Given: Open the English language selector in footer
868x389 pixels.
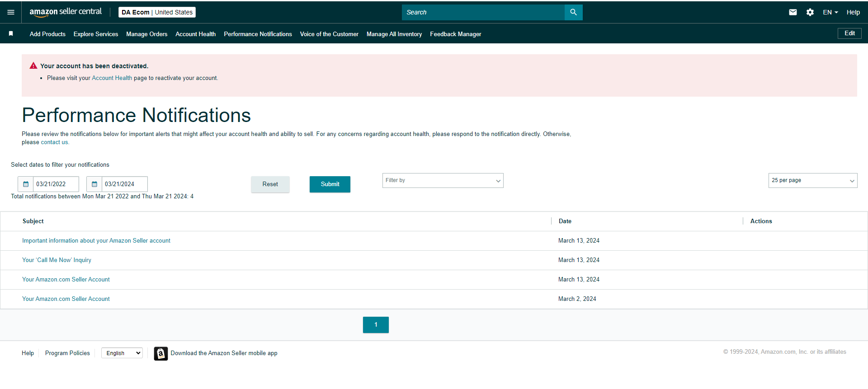Looking at the screenshot, I should (x=122, y=353).
